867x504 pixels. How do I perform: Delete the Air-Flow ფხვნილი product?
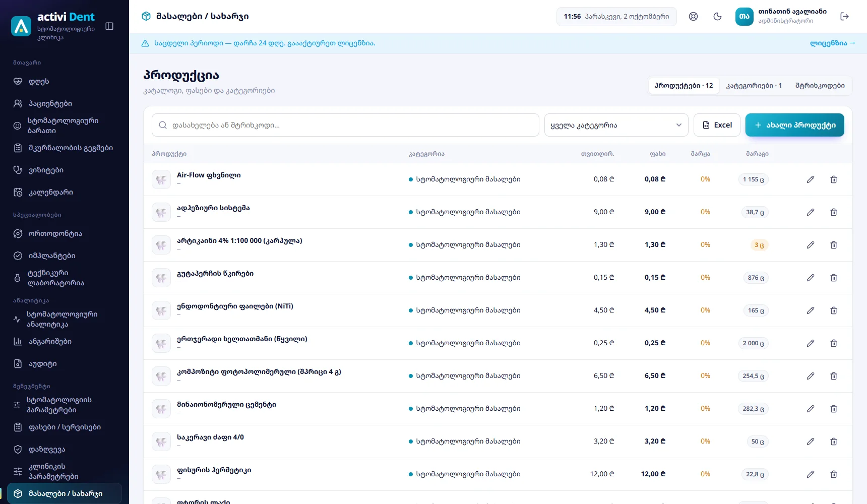pyautogui.click(x=834, y=179)
